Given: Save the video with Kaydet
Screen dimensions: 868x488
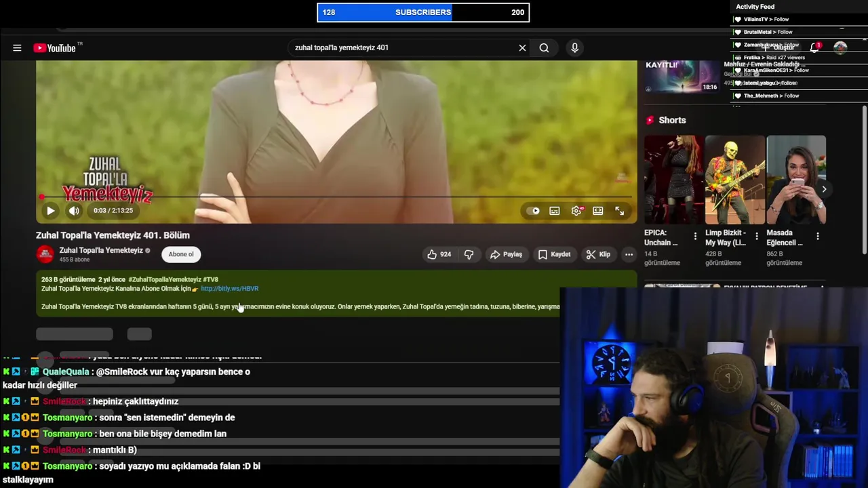Looking at the screenshot, I should pos(554,254).
